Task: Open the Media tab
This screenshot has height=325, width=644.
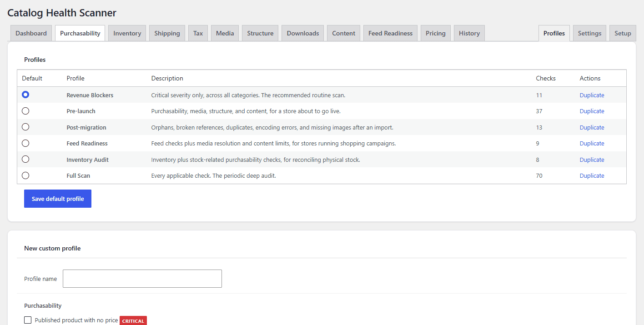Action: [225, 33]
